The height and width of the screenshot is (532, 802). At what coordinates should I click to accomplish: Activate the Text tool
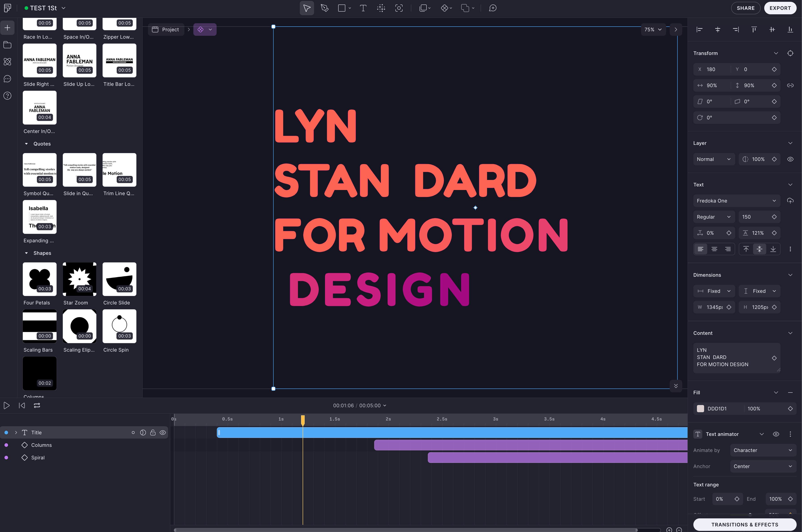[363, 8]
